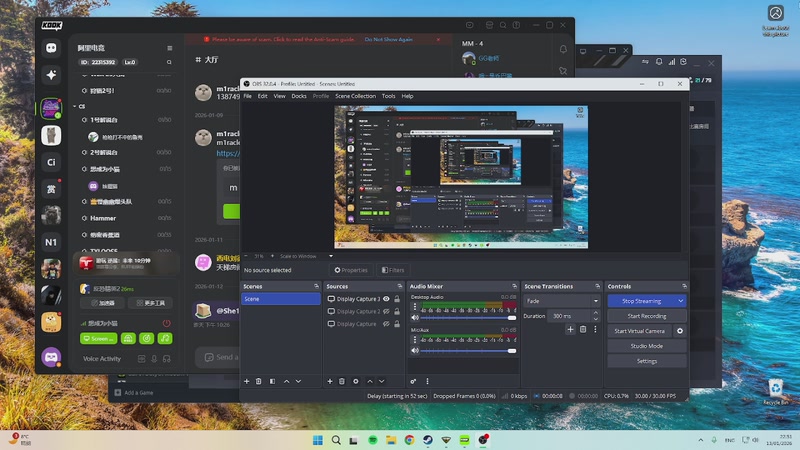Mute Desktop Audio speaker icon

[415, 318]
